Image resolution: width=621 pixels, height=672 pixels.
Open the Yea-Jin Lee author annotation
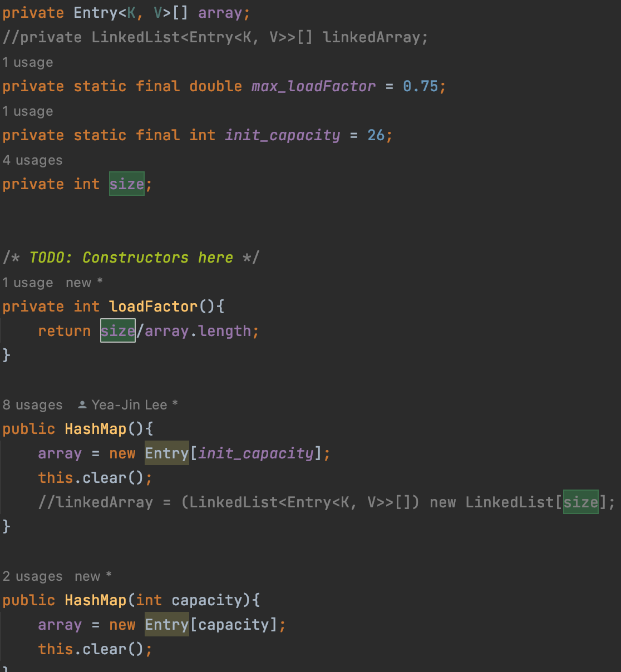(x=129, y=405)
